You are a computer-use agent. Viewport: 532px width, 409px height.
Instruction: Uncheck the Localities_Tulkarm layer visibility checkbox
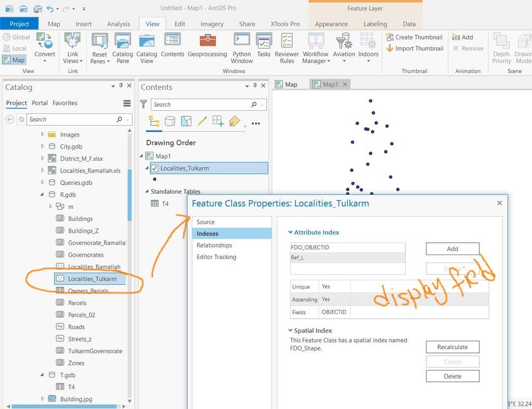click(x=155, y=168)
